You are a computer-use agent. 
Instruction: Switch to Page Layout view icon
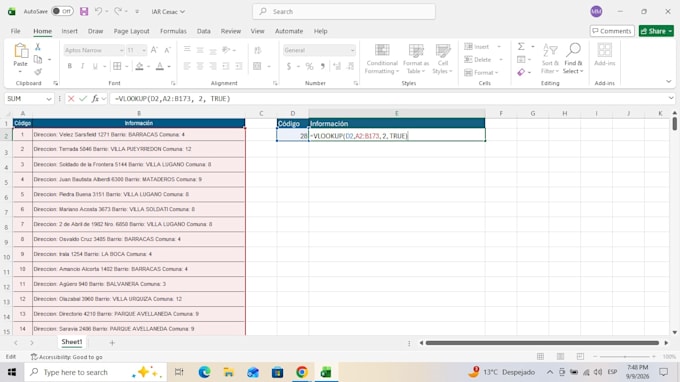pyautogui.click(x=560, y=356)
